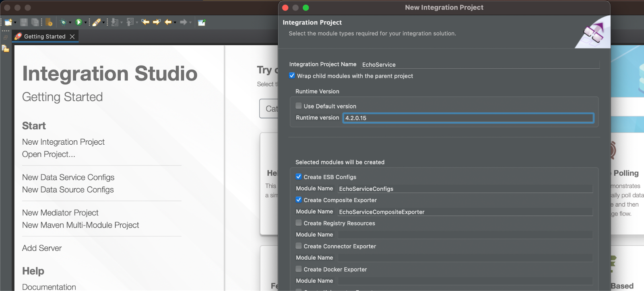Uncheck Create ESB Configs checkbox
644x291 pixels.
point(299,176)
